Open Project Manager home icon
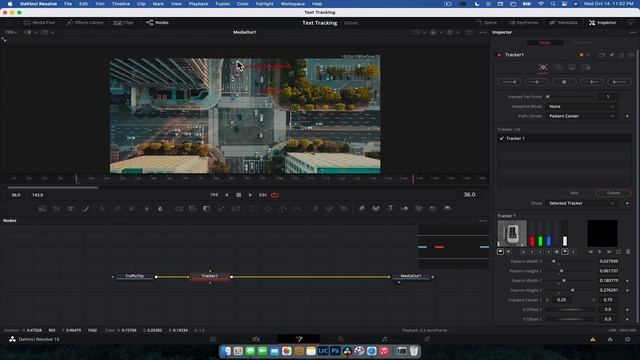 [610, 339]
